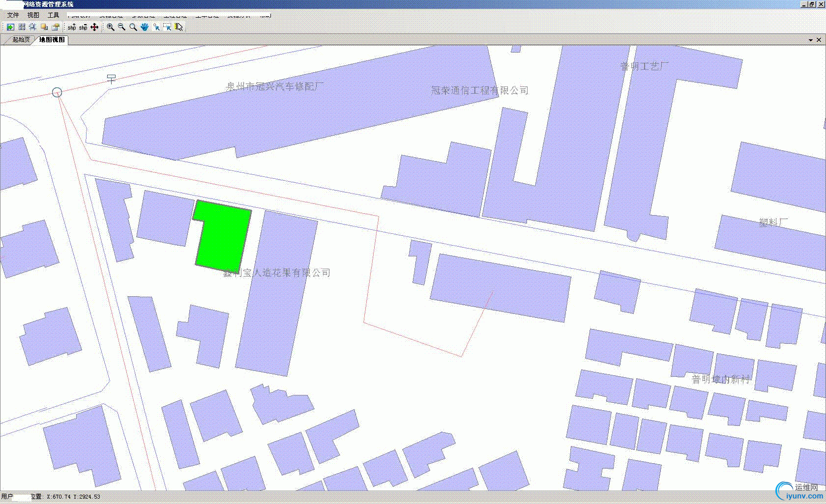This screenshot has width=826, height=504.
Task: Click the 鑫利宝人造花果有限公司 map label
Action: tap(277, 273)
